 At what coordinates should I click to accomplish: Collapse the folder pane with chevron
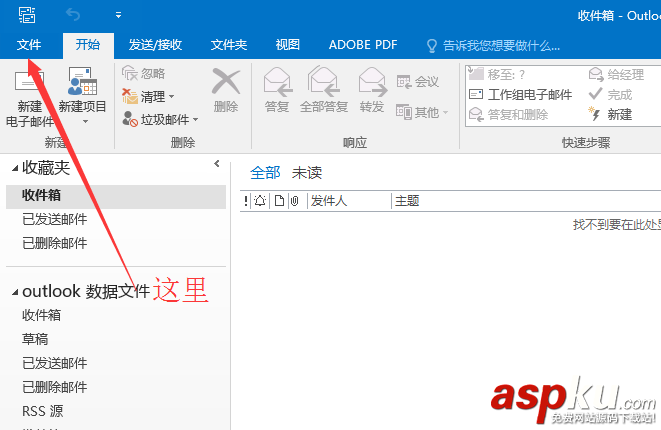(x=217, y=164)
